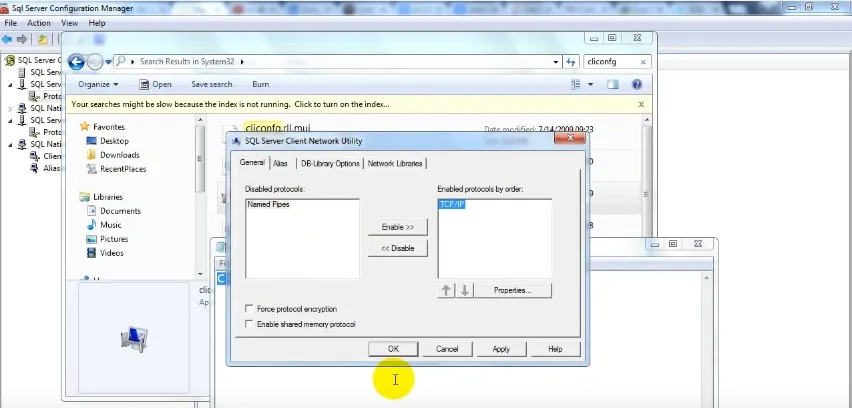Click the Help button in the dialog
This screenshot has width=852, height=408.
point(555,349)
